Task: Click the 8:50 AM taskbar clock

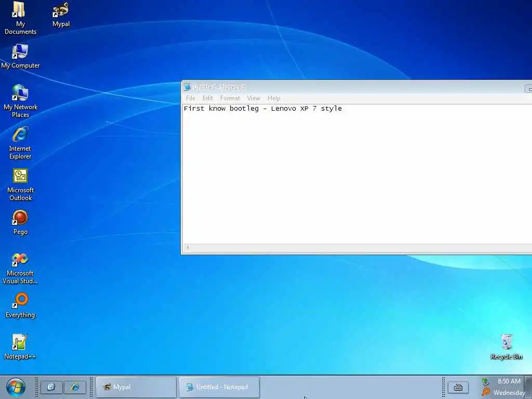Action: pyautogui.click(x=509, y=381)
